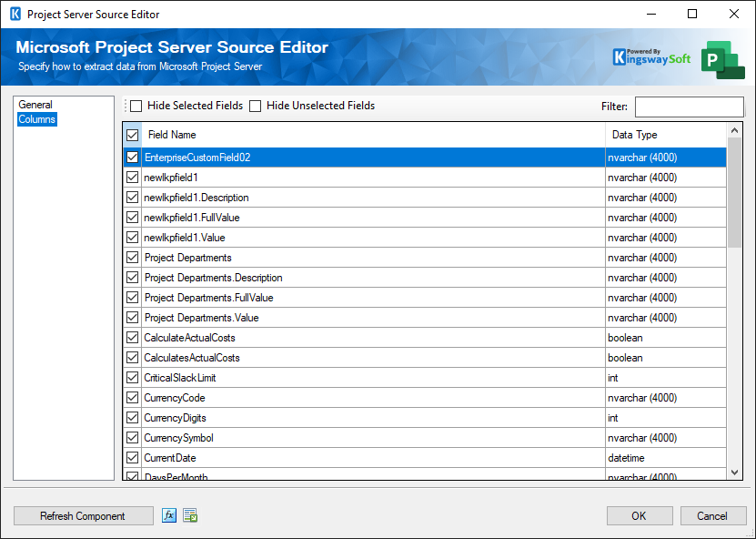
Task: Uncheck newlkpfield1.Value checkbox
Action: tap(132, 238)
